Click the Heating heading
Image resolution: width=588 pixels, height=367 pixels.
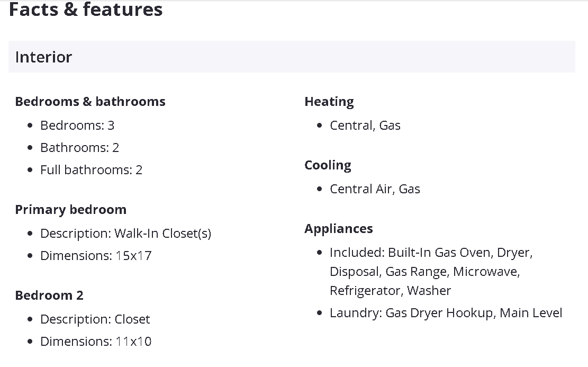(x=329, y=102)
